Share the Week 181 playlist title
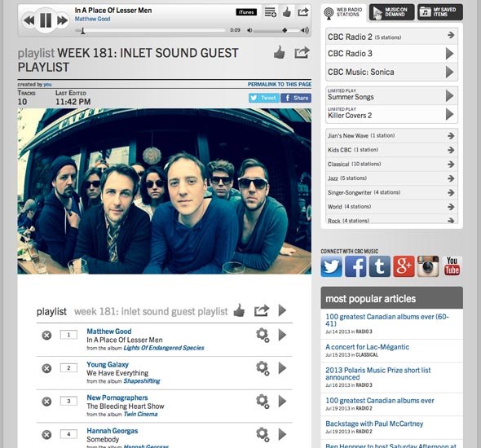Screen dimensions: 481x448 point(302,52)
